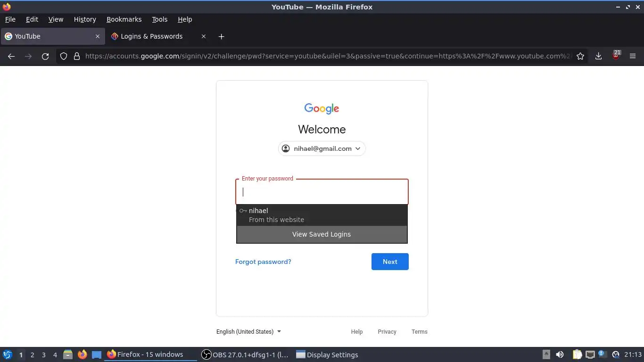Viewport: 644px width, 362px height.
Task: Open the Bookmarks menu
Action: pos(124,19)
